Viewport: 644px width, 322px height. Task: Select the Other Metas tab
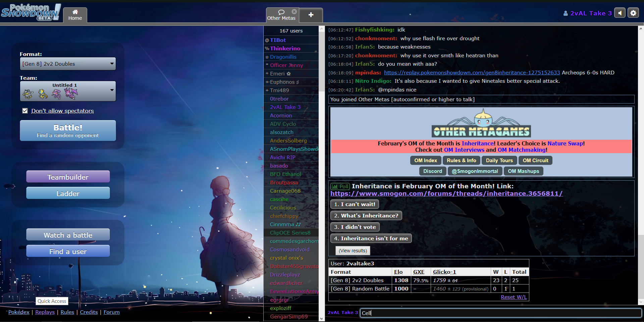[x=280, y=15]
